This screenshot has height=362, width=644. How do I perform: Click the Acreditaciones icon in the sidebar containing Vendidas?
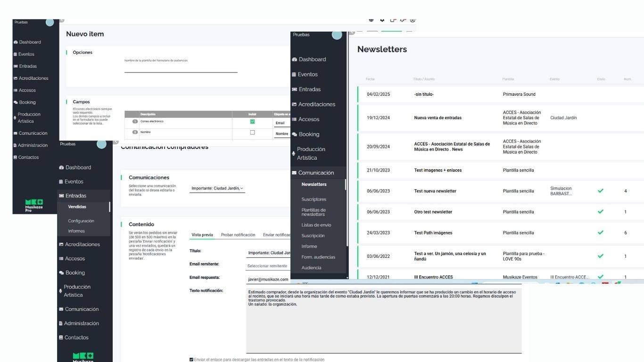61,245
